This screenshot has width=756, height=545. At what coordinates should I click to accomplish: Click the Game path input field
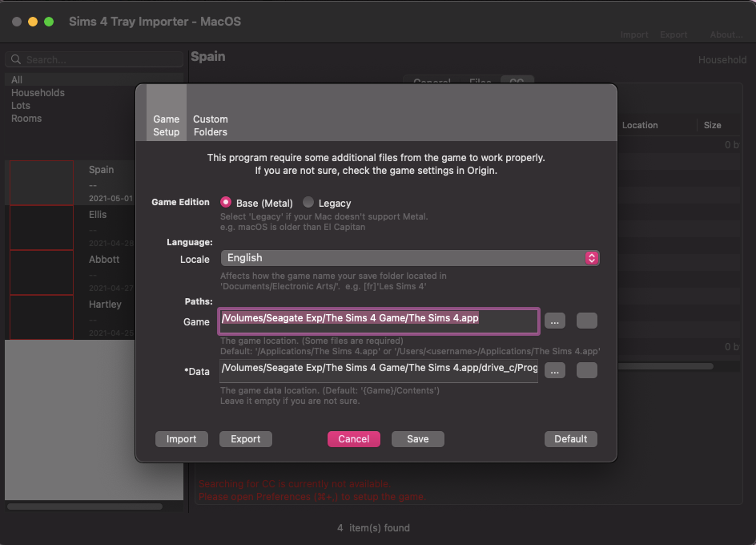tap(379, 321)
